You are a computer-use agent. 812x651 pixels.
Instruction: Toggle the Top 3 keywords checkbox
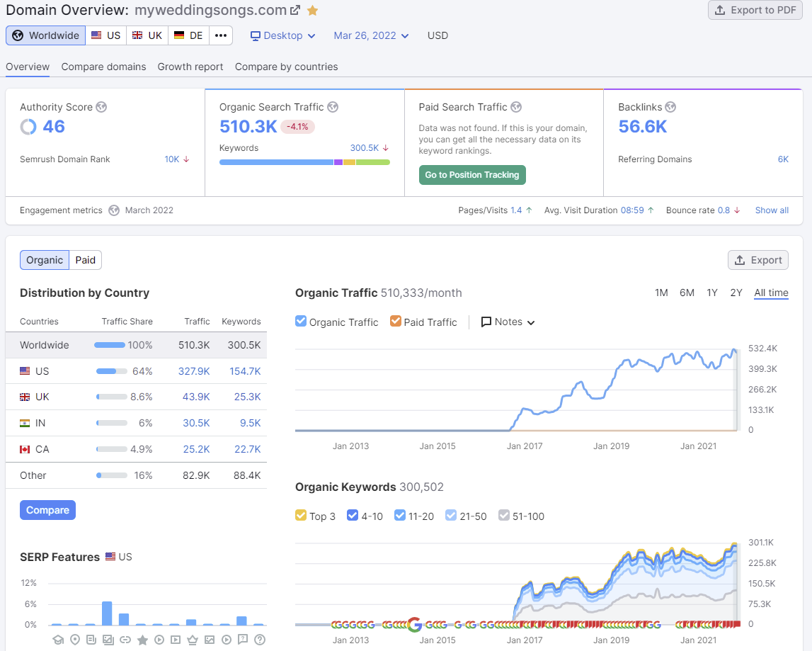coord(301,515)
